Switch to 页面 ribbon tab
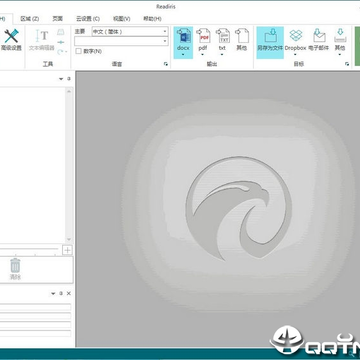The width and height of the screenshot is (360, 360). click(57, 19)
